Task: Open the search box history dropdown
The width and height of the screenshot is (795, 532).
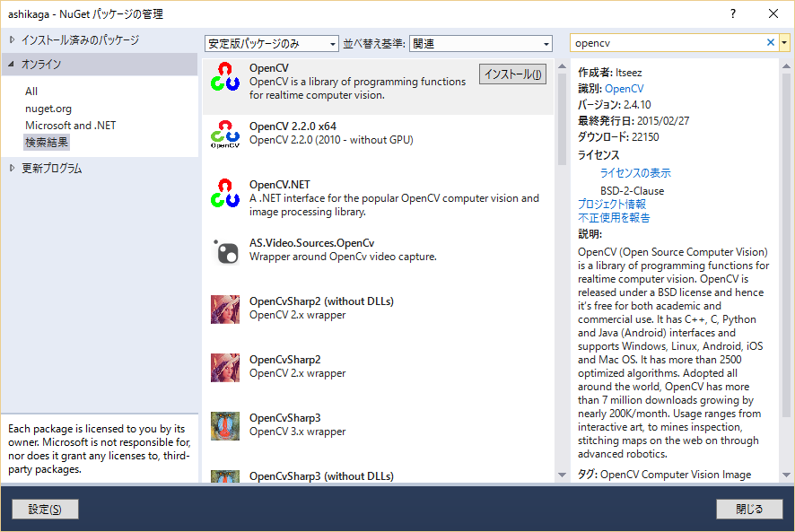Action: click(784, 42)
